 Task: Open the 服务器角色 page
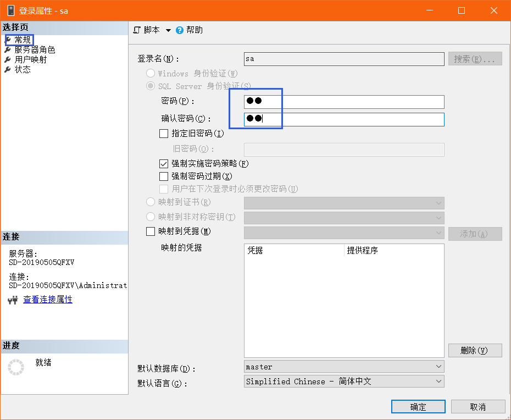point(35,49)
